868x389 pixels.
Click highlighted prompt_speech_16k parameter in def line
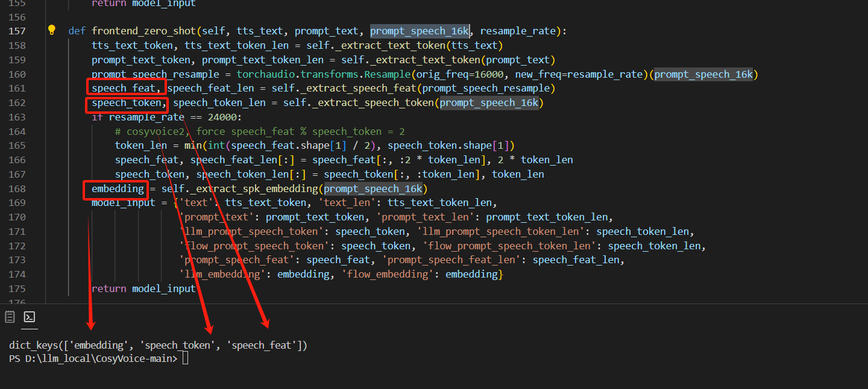420,31
